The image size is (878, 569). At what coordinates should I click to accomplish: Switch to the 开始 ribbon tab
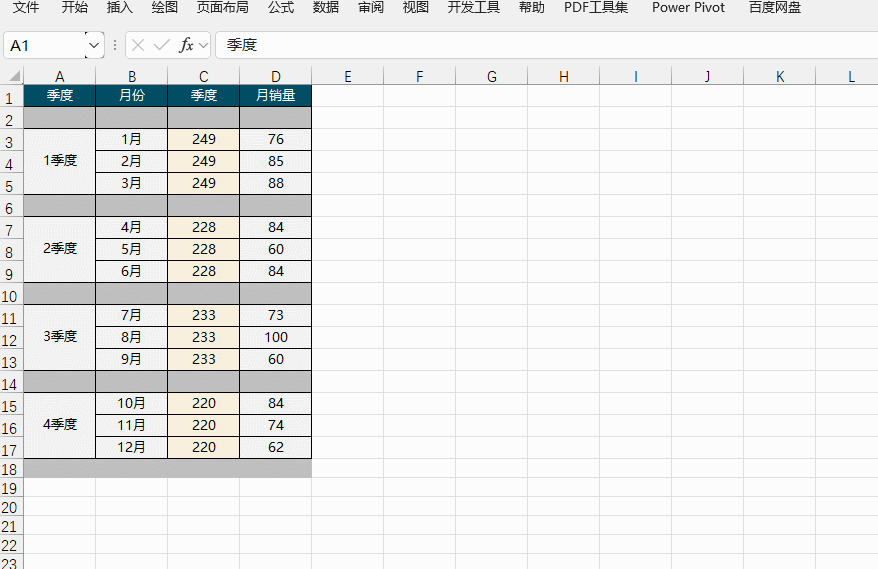point(74,7)
